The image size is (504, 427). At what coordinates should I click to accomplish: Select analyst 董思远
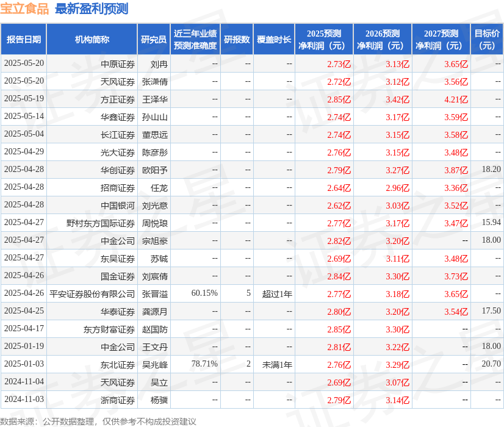coord(155,135)
